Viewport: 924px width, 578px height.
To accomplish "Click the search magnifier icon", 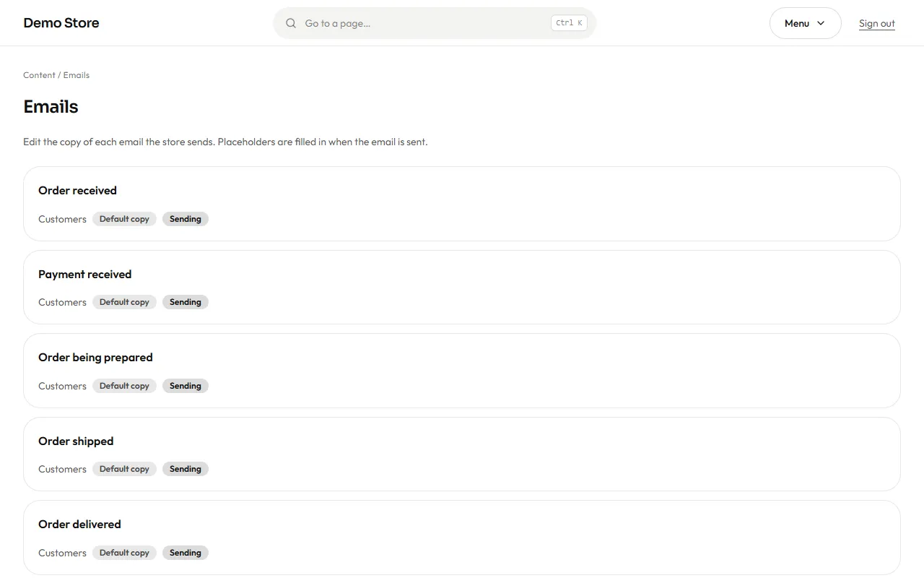I will click(291, 23).
